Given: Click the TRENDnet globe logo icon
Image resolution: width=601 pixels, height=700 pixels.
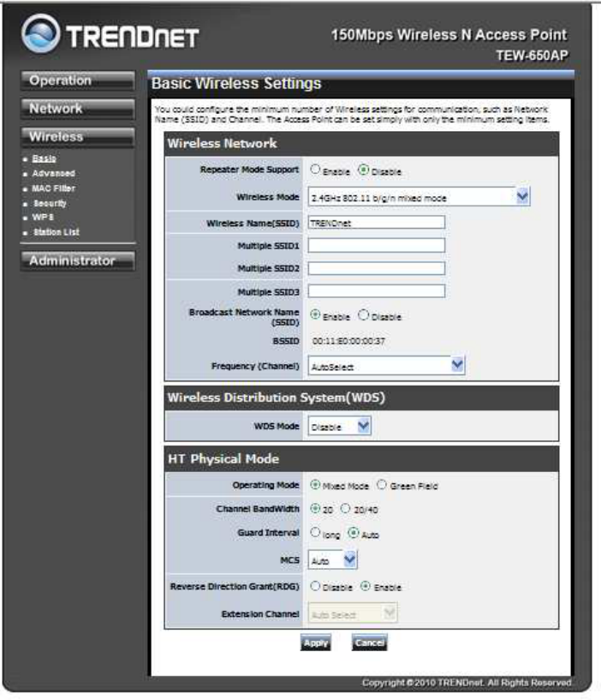Looking at the screenshot, I should pyautogui.click(x=40, y=33).
